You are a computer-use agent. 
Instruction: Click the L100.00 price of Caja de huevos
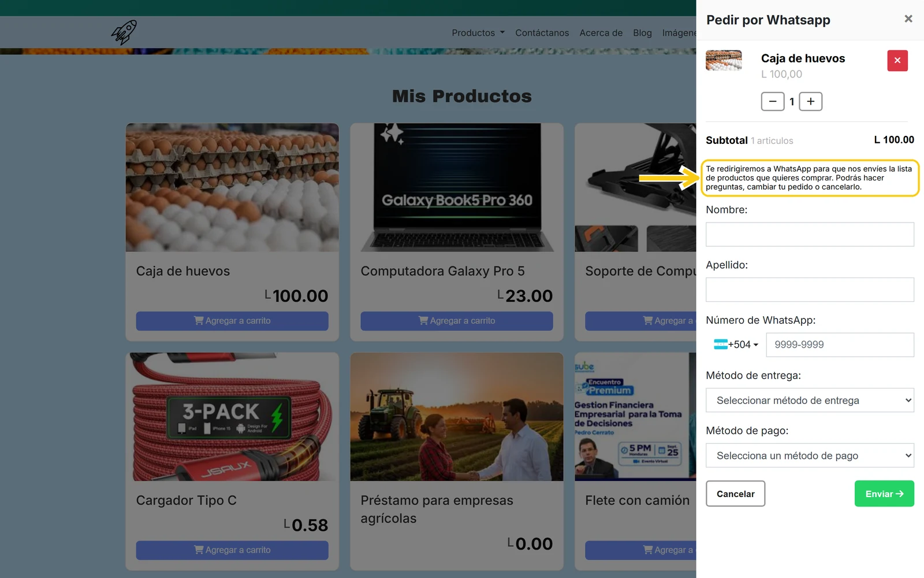click(x=296, y=296)
